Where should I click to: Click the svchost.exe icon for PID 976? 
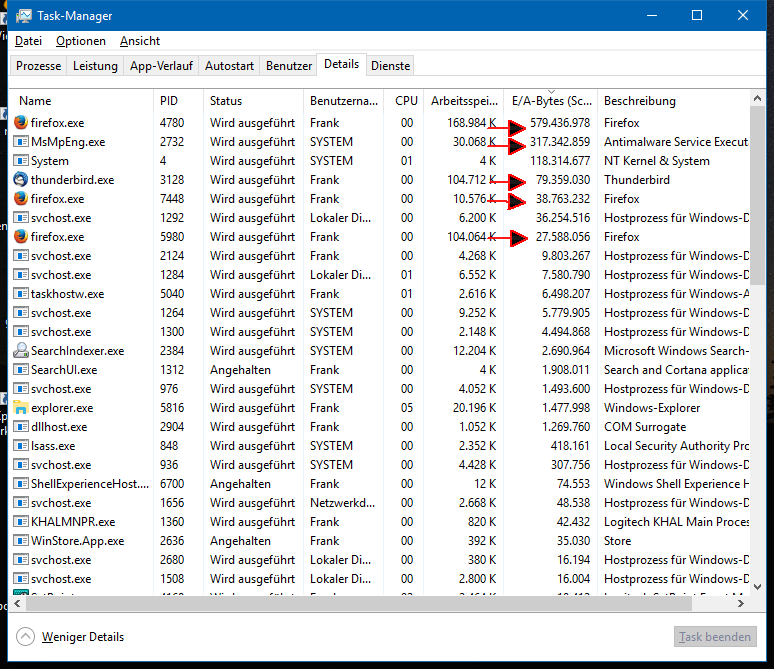[x=21, y=389]
